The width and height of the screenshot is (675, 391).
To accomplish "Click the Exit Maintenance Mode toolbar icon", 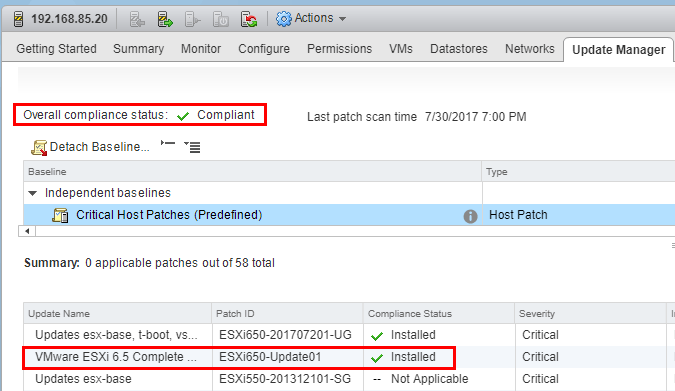I will coord(165,19).
